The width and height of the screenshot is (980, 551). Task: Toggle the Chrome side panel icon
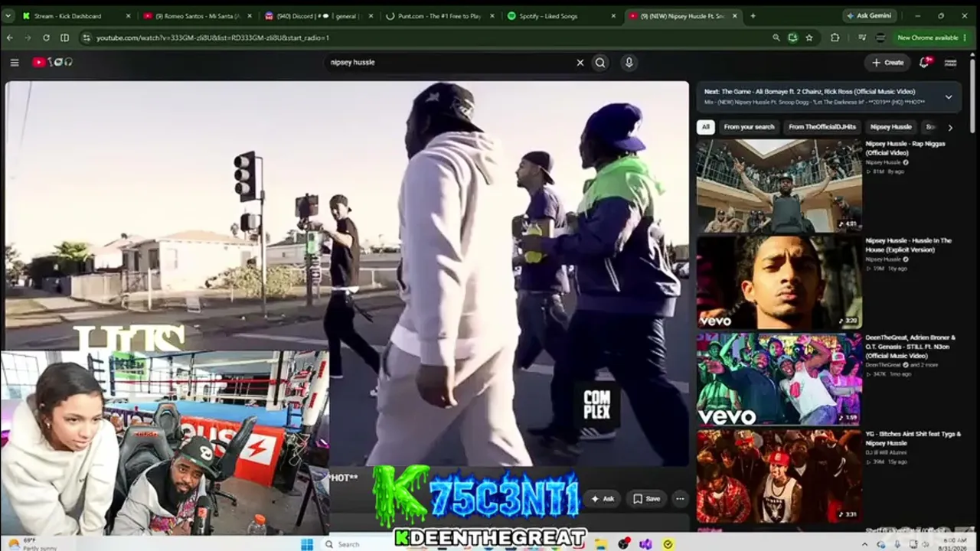(x=64, y=37)
